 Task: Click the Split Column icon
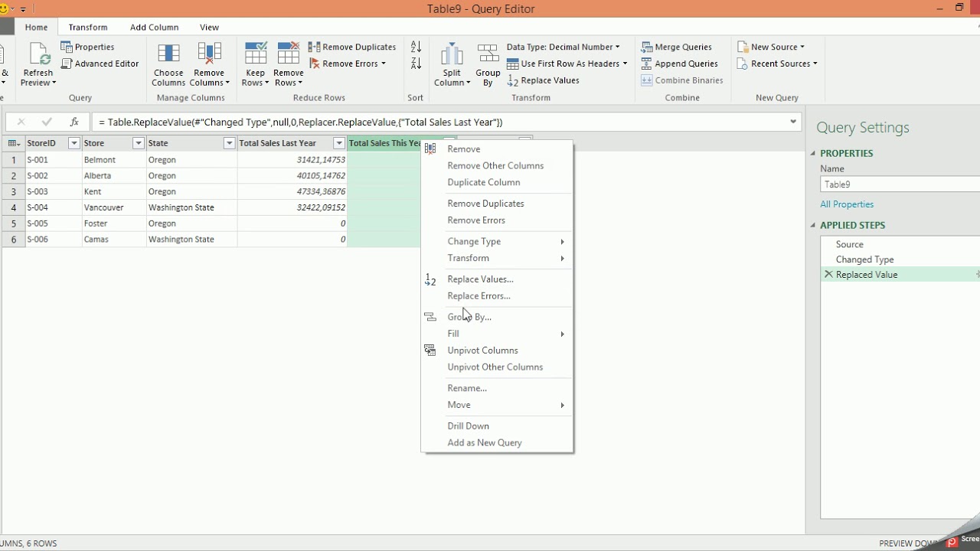[452, 54]
